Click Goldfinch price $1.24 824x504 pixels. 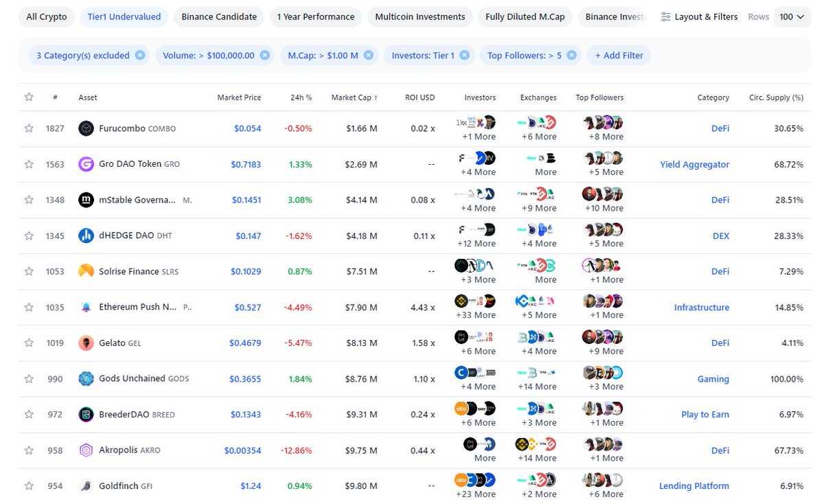pyautogui.click(x=251, y=486)
